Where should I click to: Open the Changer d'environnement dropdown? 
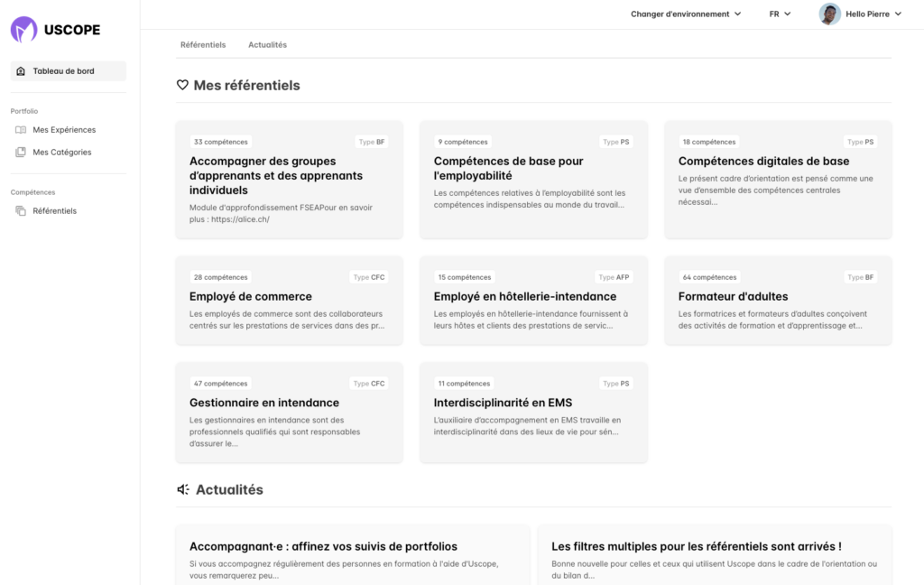click(686, 14)
